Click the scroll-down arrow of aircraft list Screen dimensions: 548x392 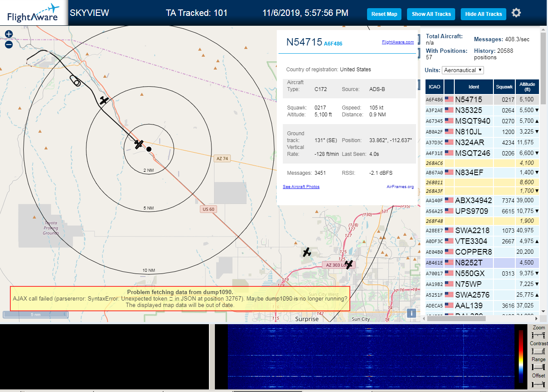coord(543,311)
